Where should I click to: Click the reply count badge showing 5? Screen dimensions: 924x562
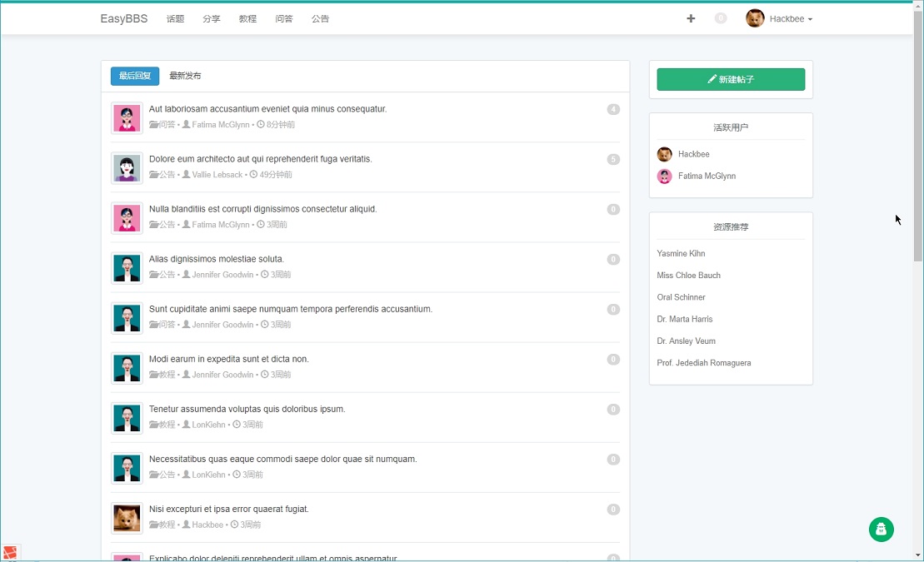[x=613, y=159]
